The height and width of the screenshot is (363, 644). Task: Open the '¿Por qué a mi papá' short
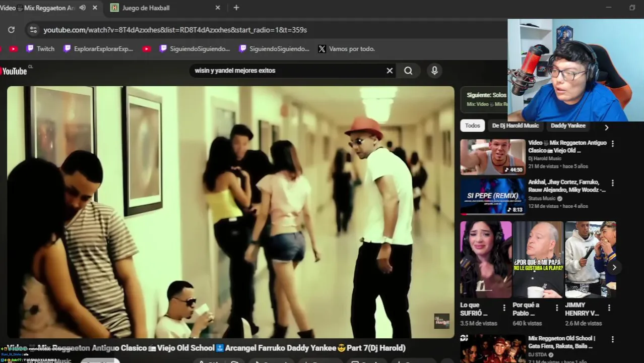(x=538, y=260)
